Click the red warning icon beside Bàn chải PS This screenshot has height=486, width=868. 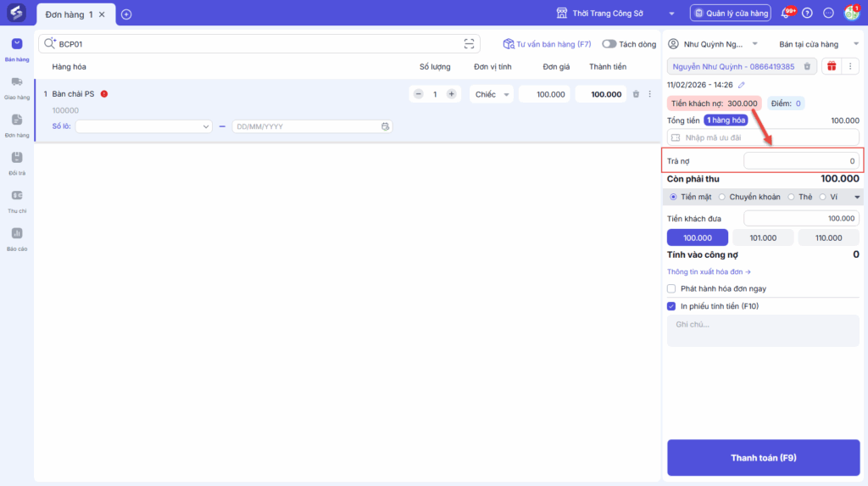coord(104,94)
